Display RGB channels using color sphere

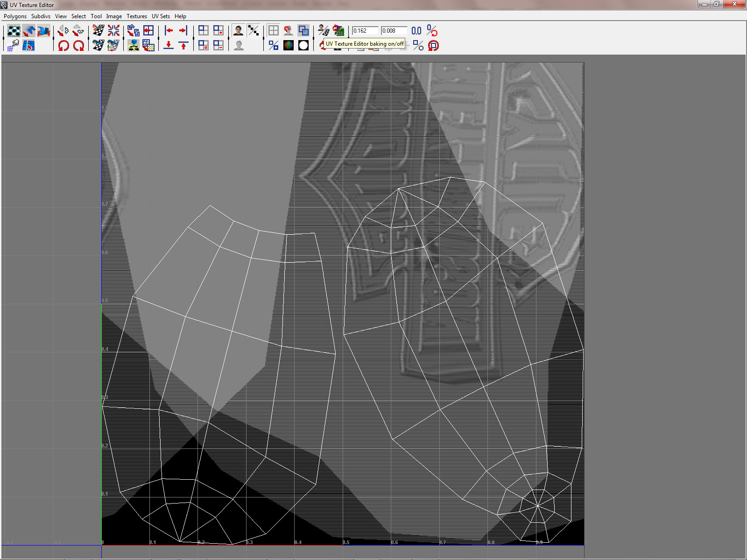pyautogui.click(x=289, y=45)
